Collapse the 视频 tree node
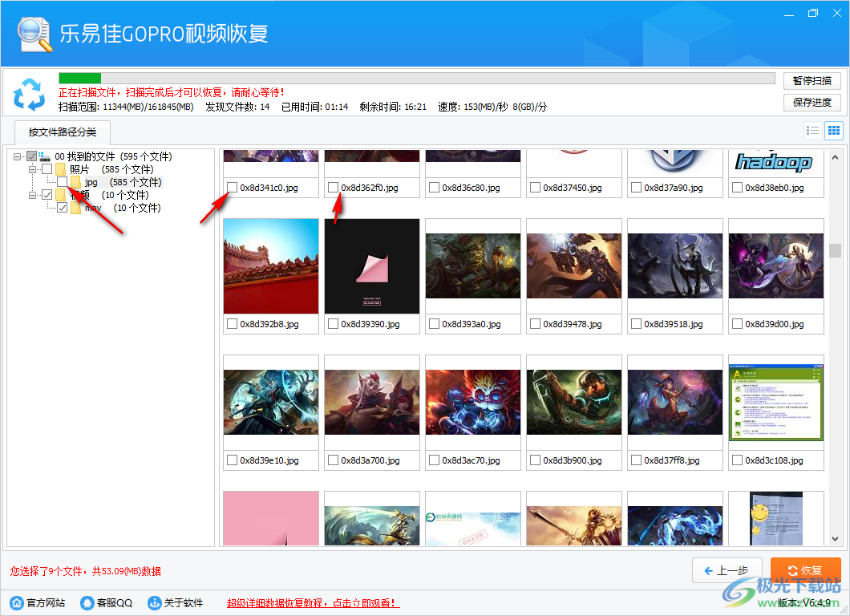The width and height of the screenshot is (850, 616). click(x=33, y=195)
